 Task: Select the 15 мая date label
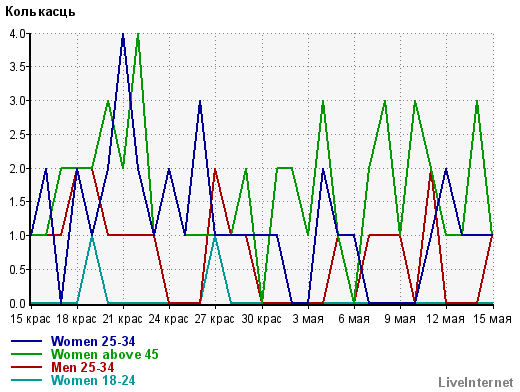coord(492,319)
